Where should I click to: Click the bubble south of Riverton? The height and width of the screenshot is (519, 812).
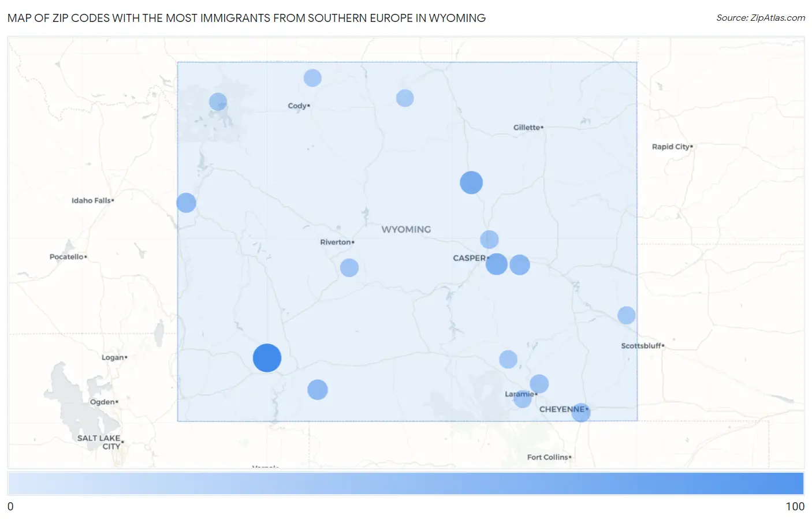(x=349, y=268)
